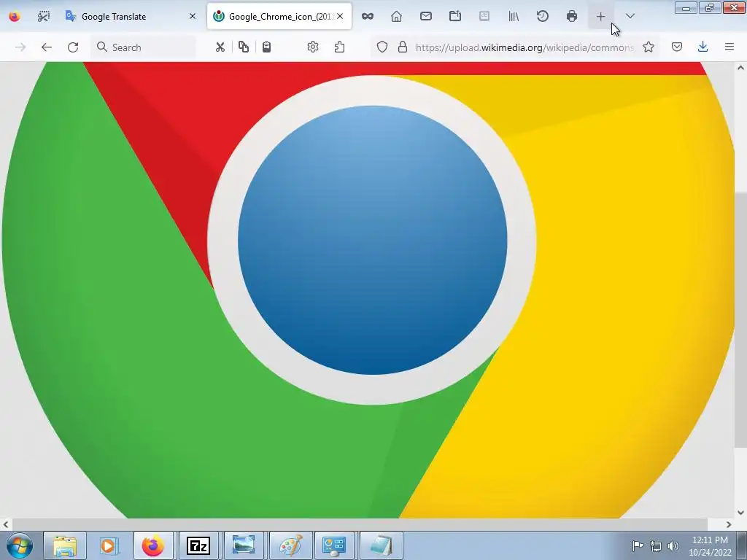Click the horizontal scrollbar left arrow
The image size is (747, 560).
[x=6, y=524]
